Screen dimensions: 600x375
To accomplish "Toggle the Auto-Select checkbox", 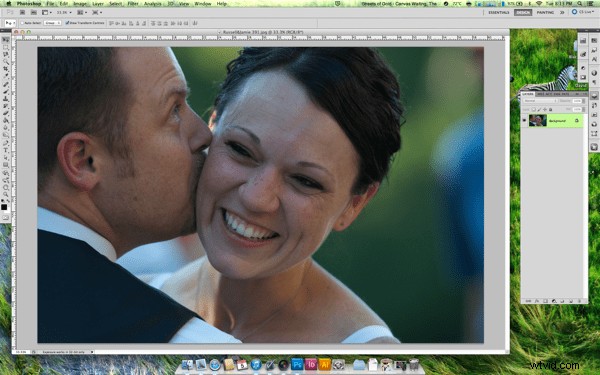I will [22, 23].
